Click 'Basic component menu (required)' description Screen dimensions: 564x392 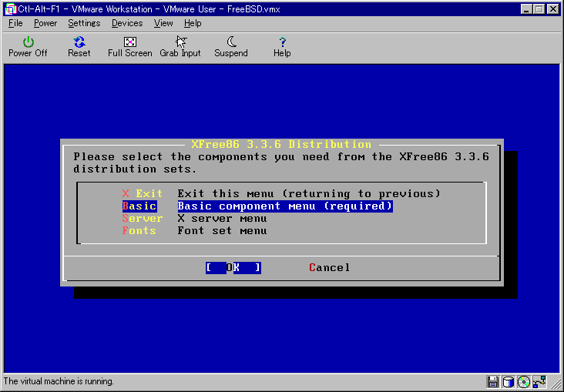click(x=285, y=206)
